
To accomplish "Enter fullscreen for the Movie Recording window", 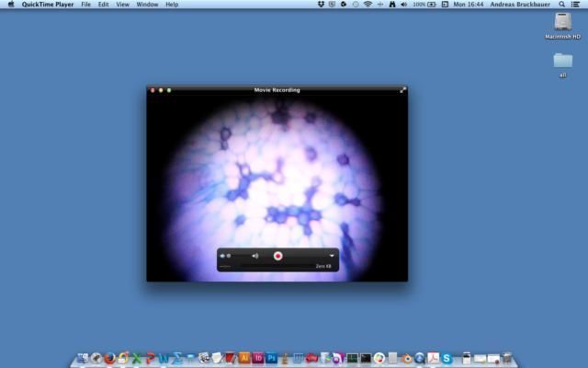I will [402, 90].
